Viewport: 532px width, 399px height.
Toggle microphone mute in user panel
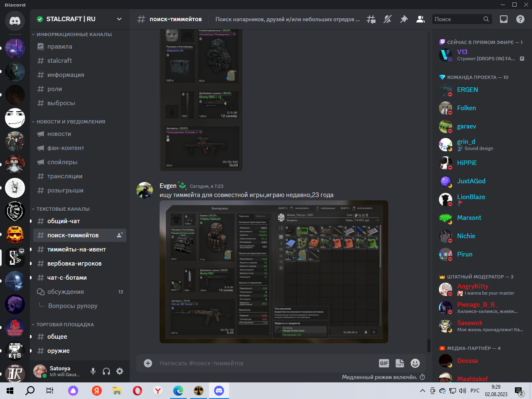point(93,371)
